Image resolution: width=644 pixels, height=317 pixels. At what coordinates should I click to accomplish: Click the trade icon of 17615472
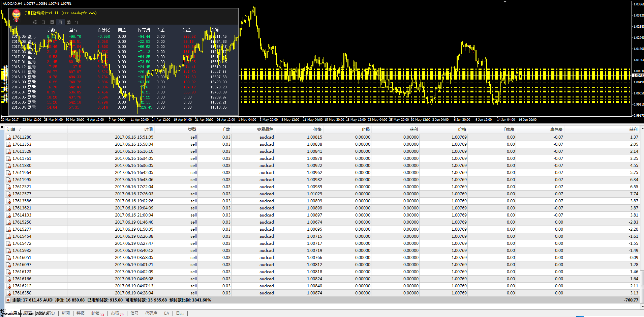[8, 243]
